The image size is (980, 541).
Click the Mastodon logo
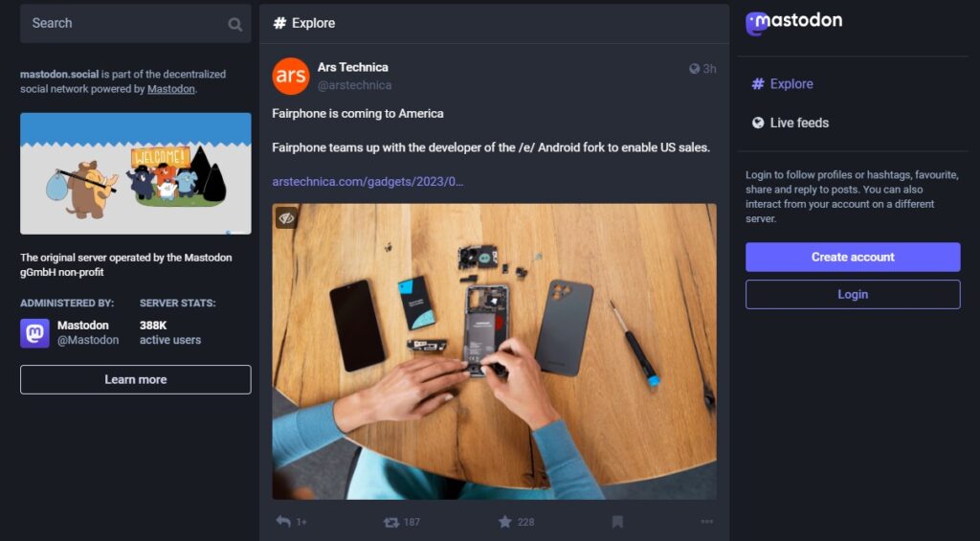pos(794,22)
